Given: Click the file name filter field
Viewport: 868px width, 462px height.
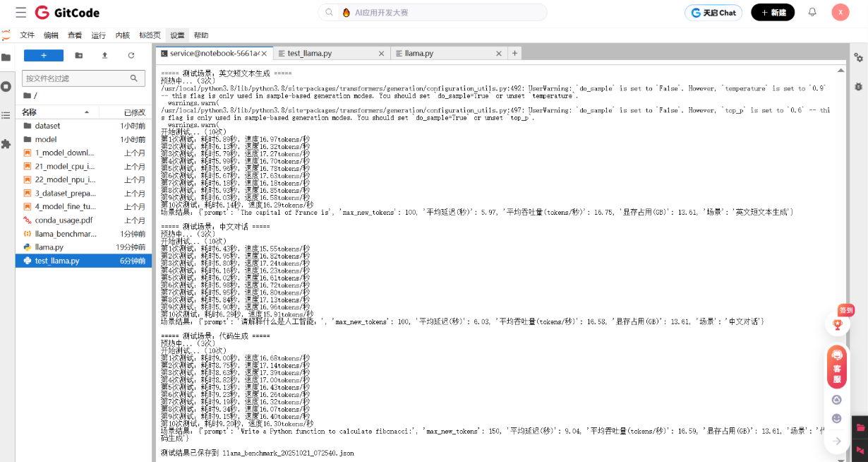Looking at the screenshot, I should pyautogui.click(x=76, y=78).
